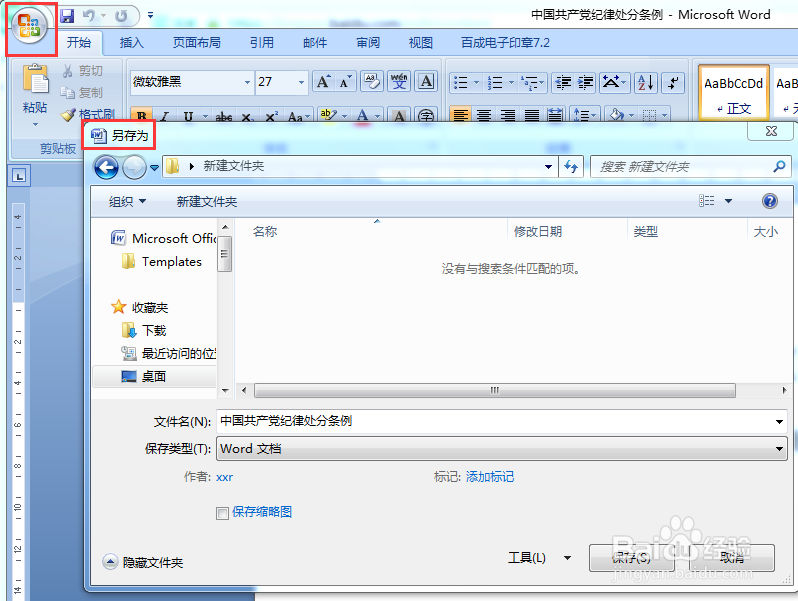The height and width of the screenshot is (601, 798).
Task: Click the author link xxr
Action: coord(224,477)
